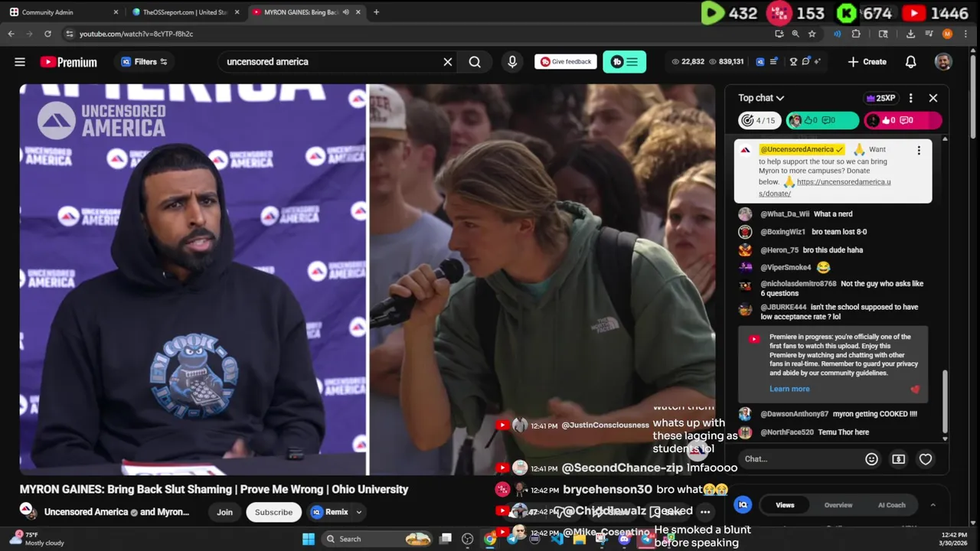Run search with the magnifier button
The height and width of the screenshot is (551, 980).
(x=475, y=62)
